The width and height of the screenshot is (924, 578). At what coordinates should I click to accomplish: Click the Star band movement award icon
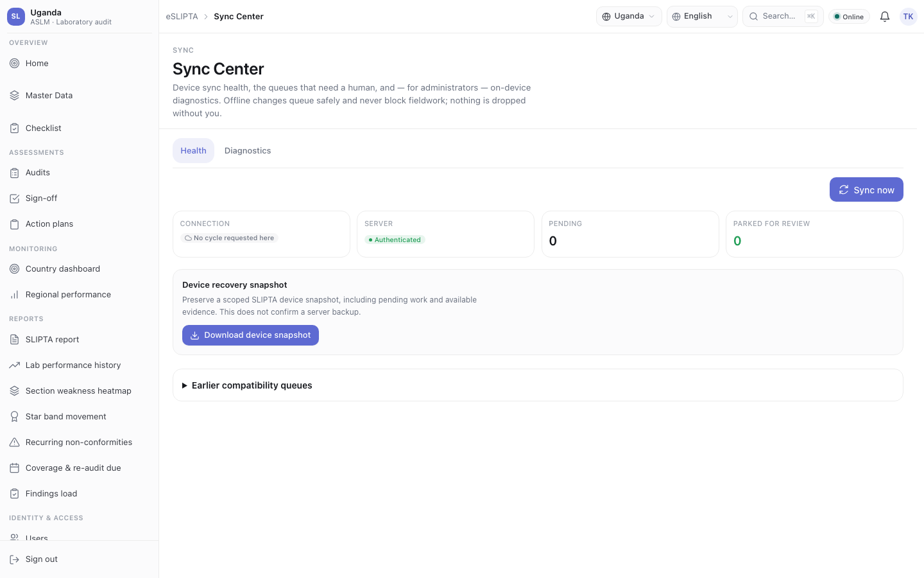click(14, 416)
